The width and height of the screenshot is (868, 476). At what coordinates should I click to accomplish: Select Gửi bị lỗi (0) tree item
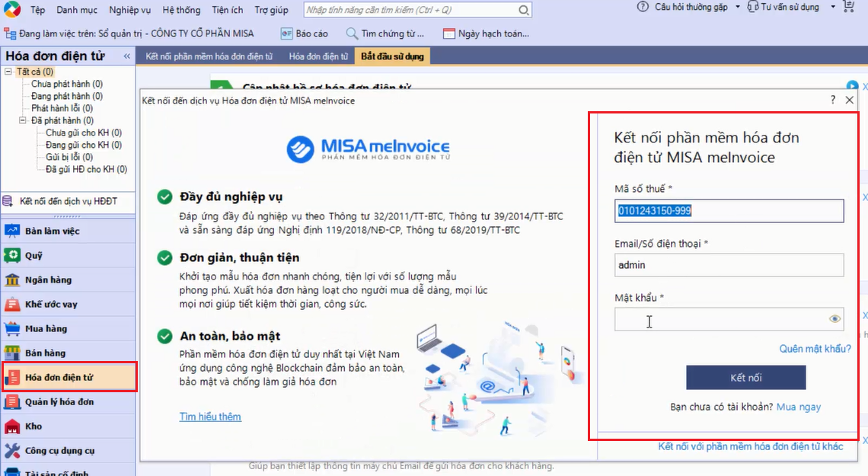click(x=69, y=157)
